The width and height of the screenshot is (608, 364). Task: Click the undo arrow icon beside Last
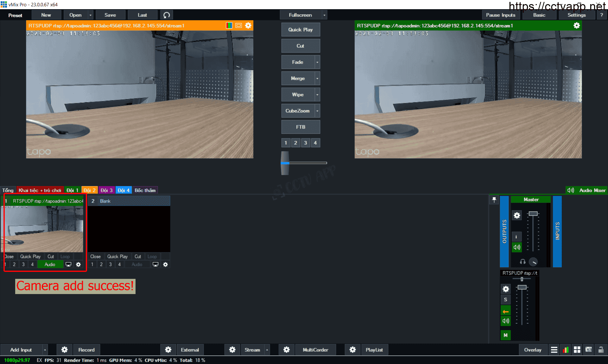point(167,15)
